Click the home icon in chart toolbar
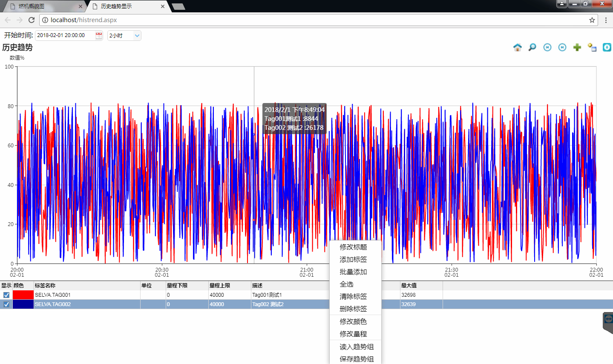The image size is (613, 364). [x=518, y=47]
